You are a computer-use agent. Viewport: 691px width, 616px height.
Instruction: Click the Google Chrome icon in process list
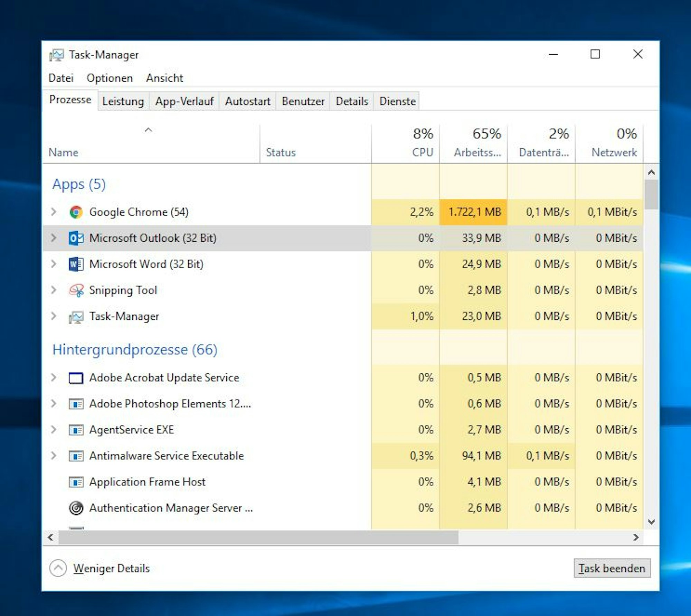(x=76, y=212)
